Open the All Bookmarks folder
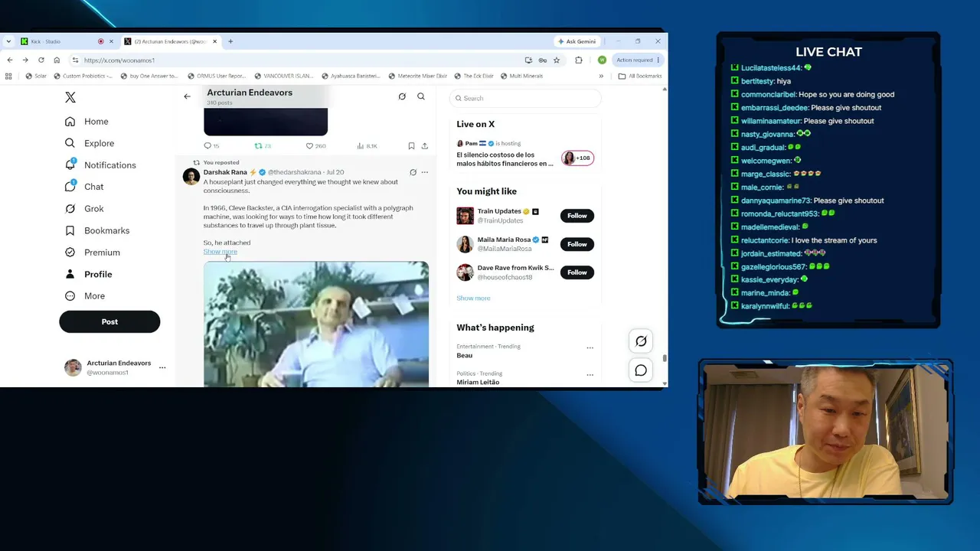This screenshot has width=980, height=551. pos(640,76)
